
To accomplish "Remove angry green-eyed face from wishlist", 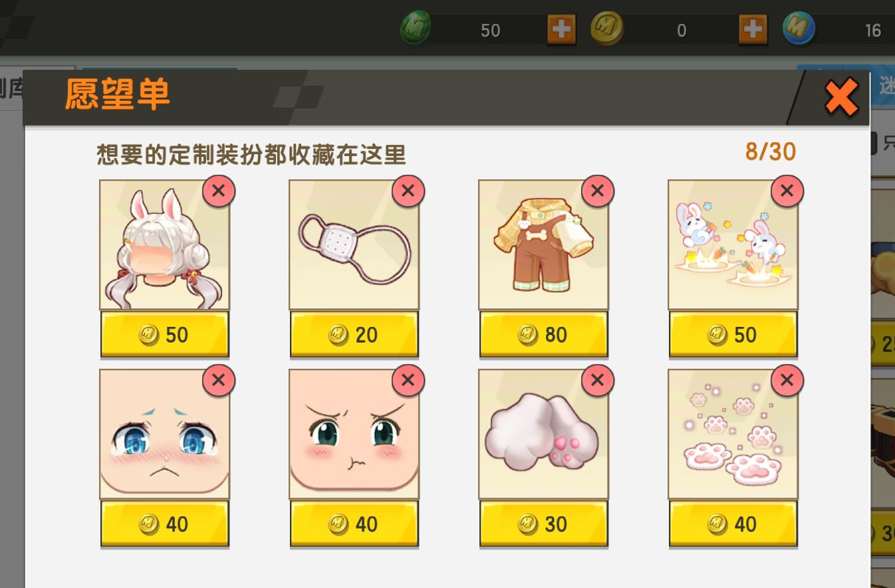I will tap(408, 381).
